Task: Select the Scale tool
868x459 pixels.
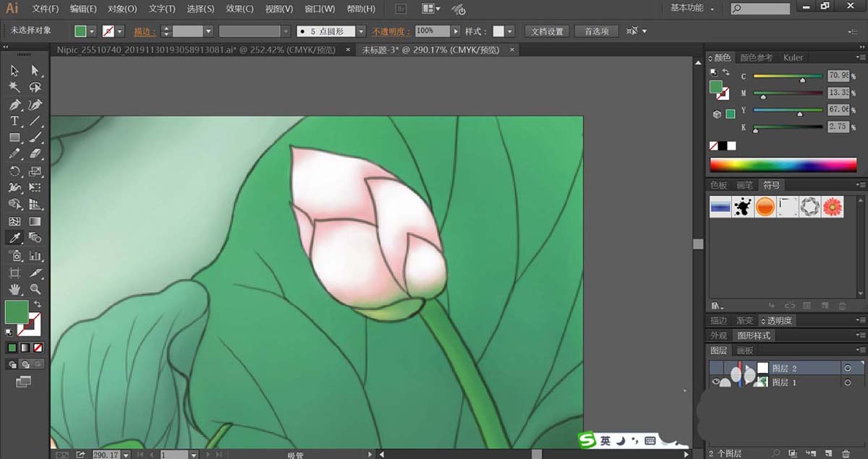Action: [35, 171]
